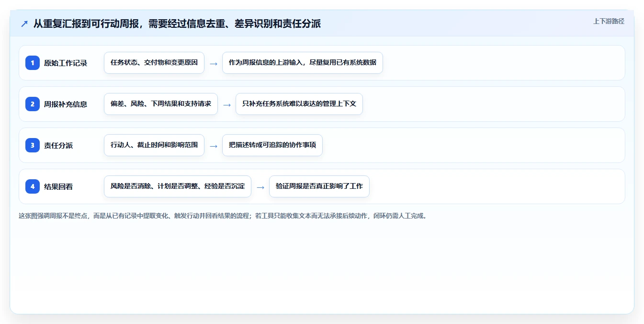644x324 pixels.
Task: Click the 结果回看 label
Action: pos(58,186)
